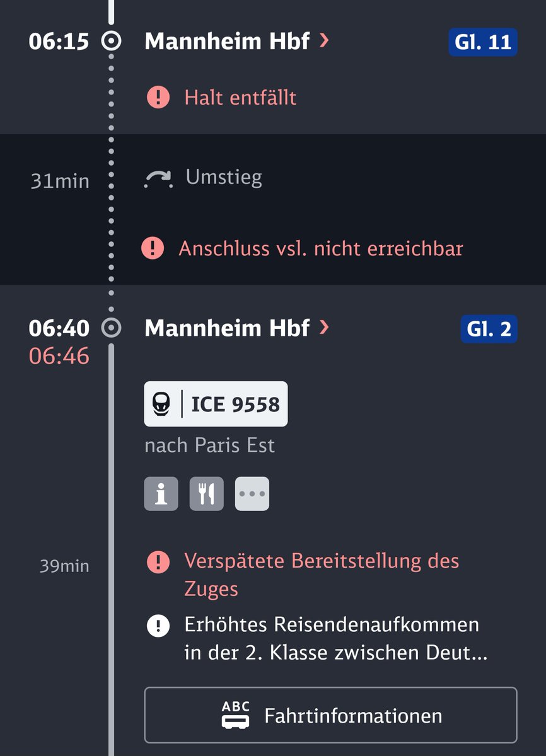Image resolution: width=546 pixels, height=756 pixels.
Task: Expand the truncated Erhöhtes Reisendenaufkommen message
Action: (x=335, y=639)
